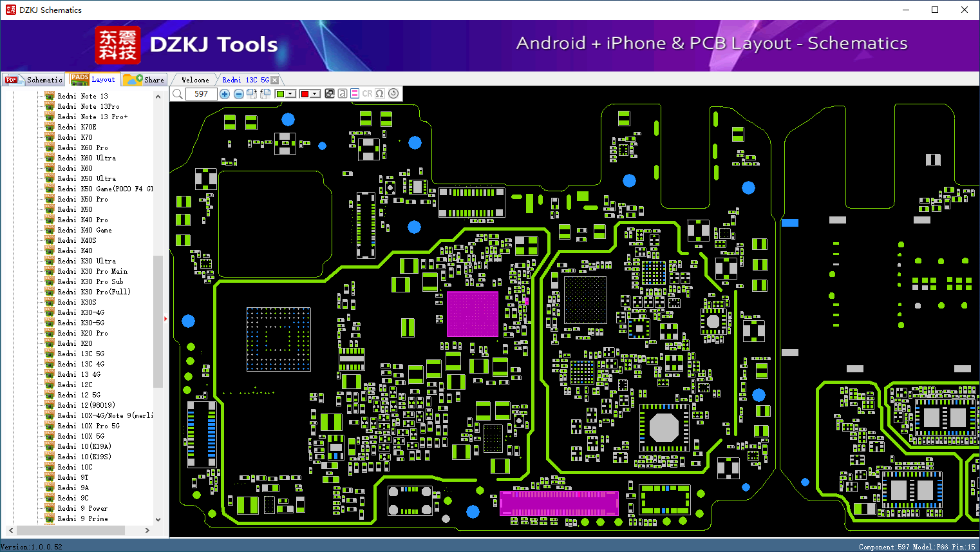Select Redmi 12(98019) entry
980x552 pixels.
(86, 405)
